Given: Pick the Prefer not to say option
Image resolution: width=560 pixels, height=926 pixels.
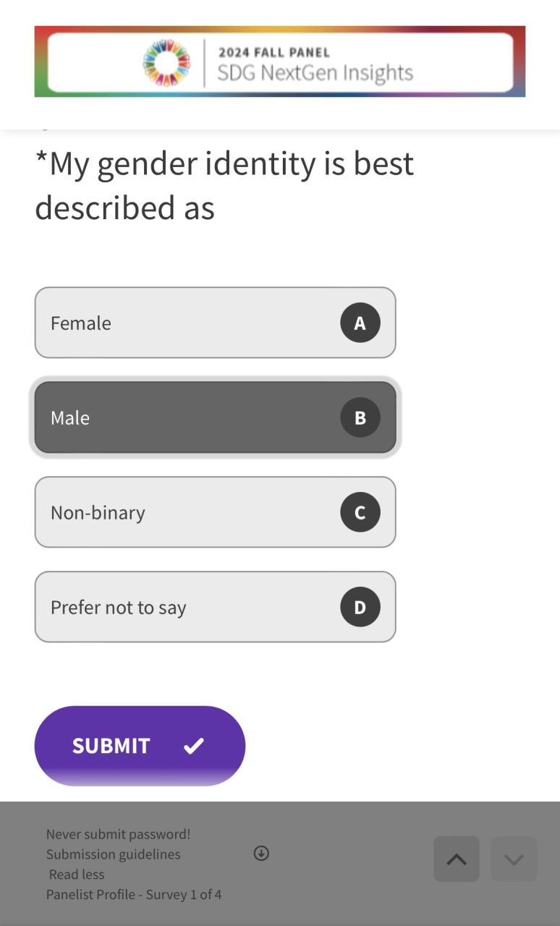Looking at the screenshot, I should [188, 607].
